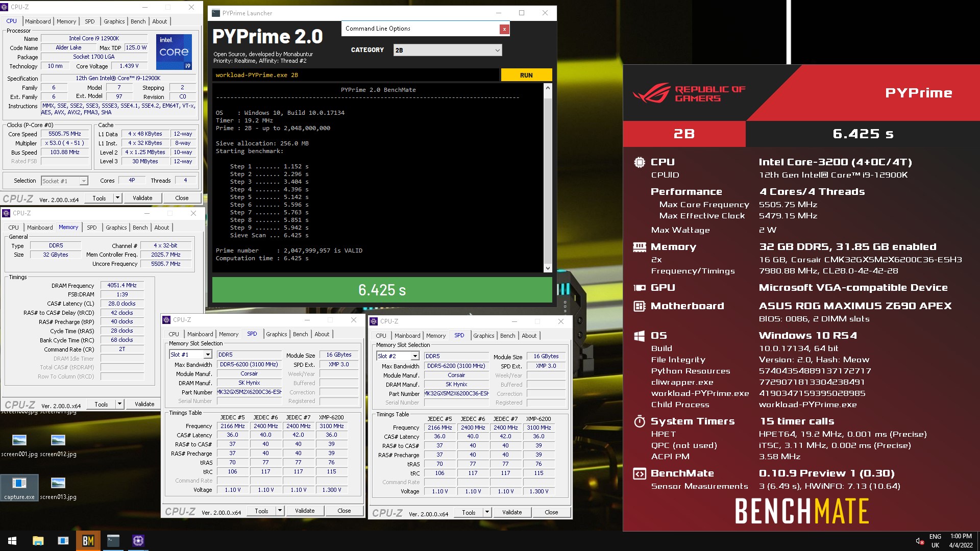The image size is (980, 551).
Task: Click the Core Speed 5505.75 MHz value
Action: click(x=65, y=134)
